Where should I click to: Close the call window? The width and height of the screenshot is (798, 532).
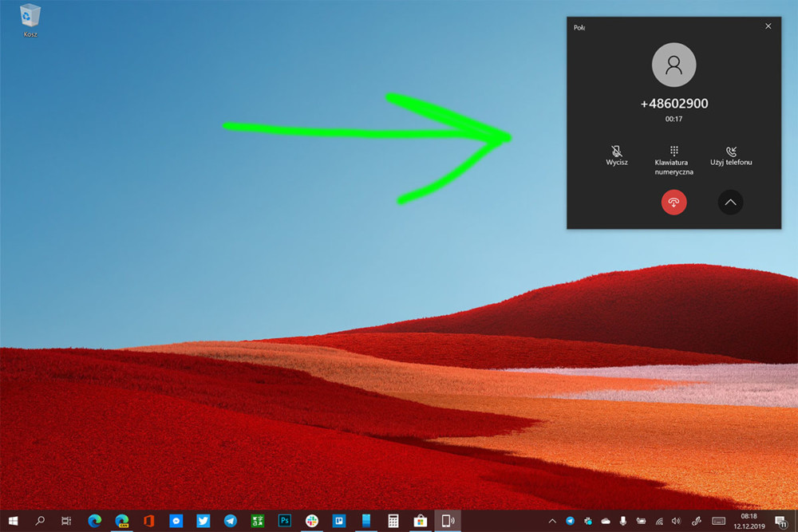pyautogui.click(x=768, y=26)
